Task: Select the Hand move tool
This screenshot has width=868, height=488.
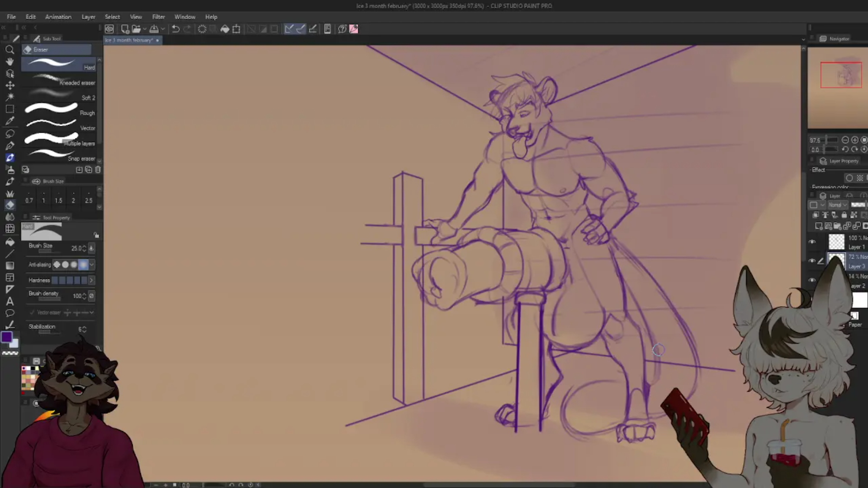Action: [x=10, y=62]
